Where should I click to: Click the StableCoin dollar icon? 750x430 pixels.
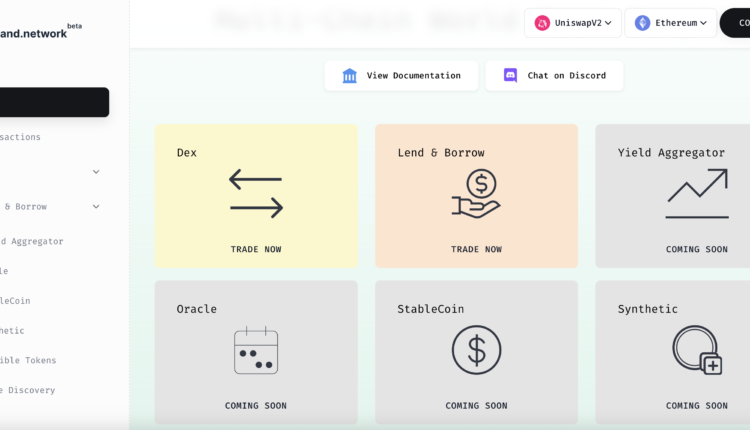coord(476,350)
